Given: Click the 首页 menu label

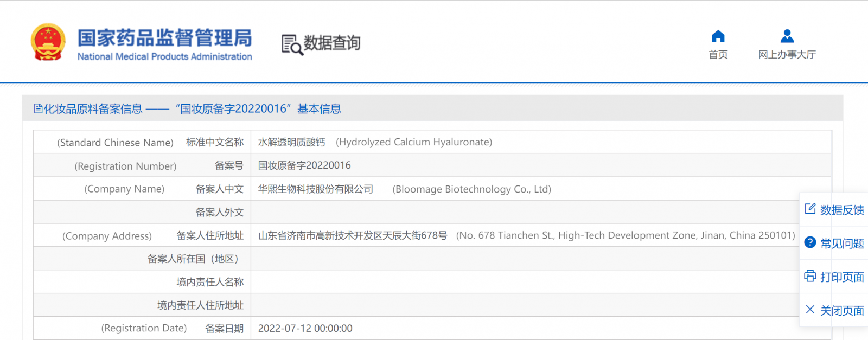Looking at the screenshot, I should pos(718,55).
